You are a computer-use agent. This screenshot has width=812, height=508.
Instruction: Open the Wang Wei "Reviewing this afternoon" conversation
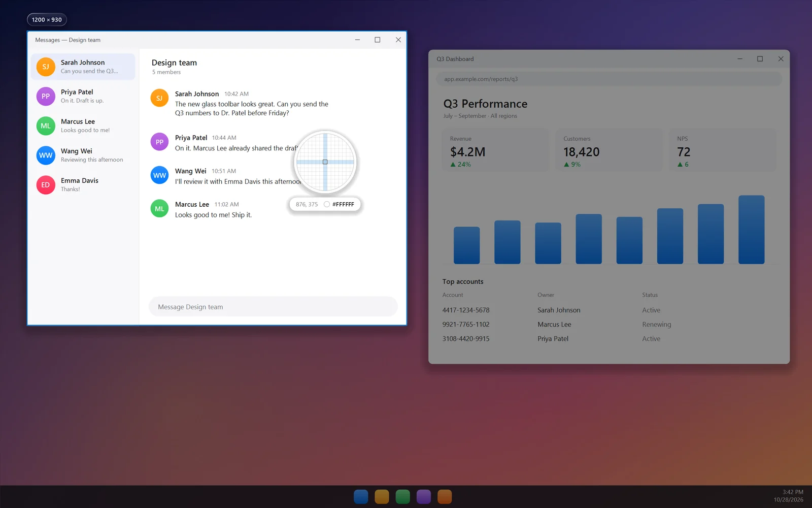click(83, 155)
